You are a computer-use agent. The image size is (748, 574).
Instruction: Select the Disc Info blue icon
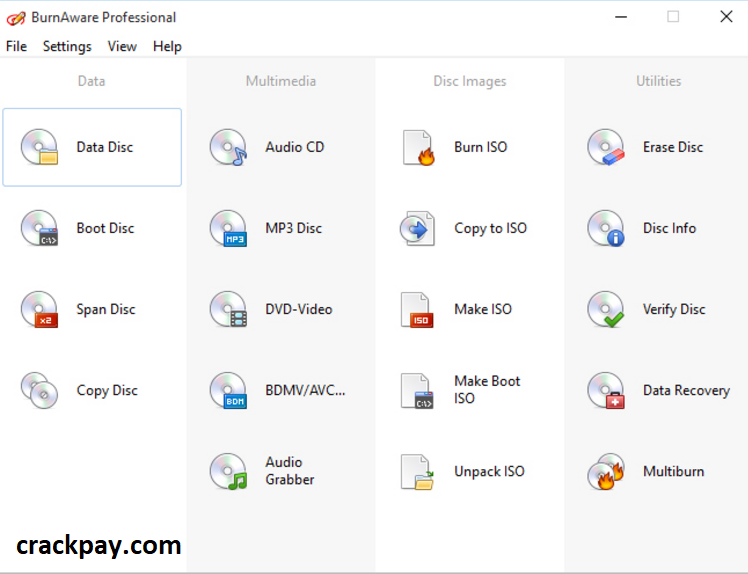[606, 228]
